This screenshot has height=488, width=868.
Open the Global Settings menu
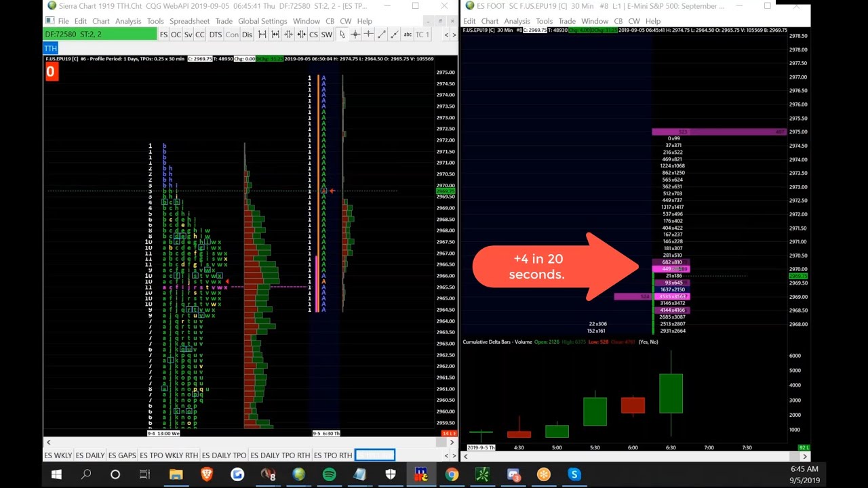(x=262, y=21)
